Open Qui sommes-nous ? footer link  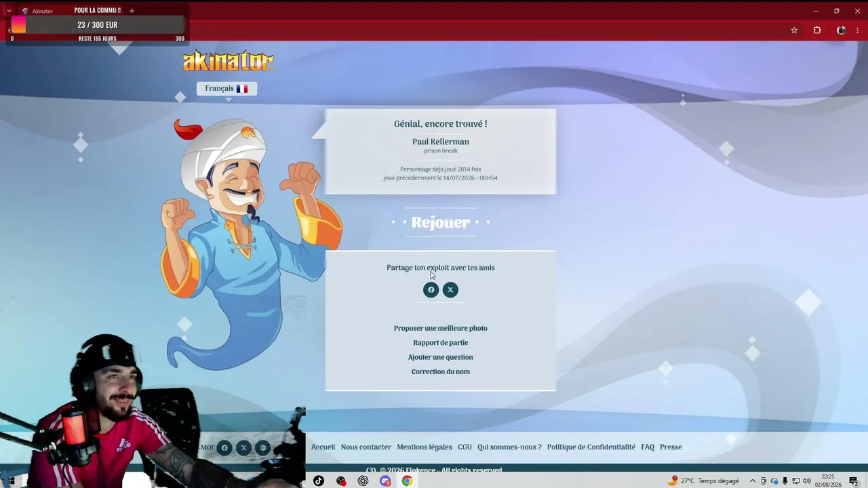(509, 447)
